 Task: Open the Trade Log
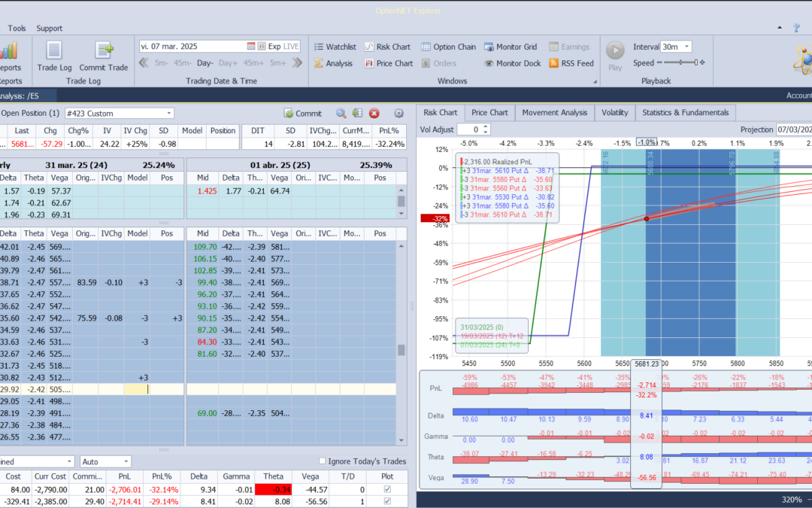tap(54, 56)
